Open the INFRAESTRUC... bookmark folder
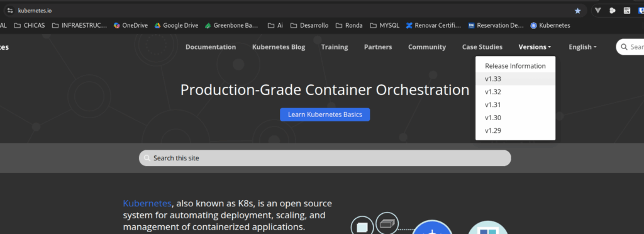The width and height of the screenshot is (644, 234). 79,25
